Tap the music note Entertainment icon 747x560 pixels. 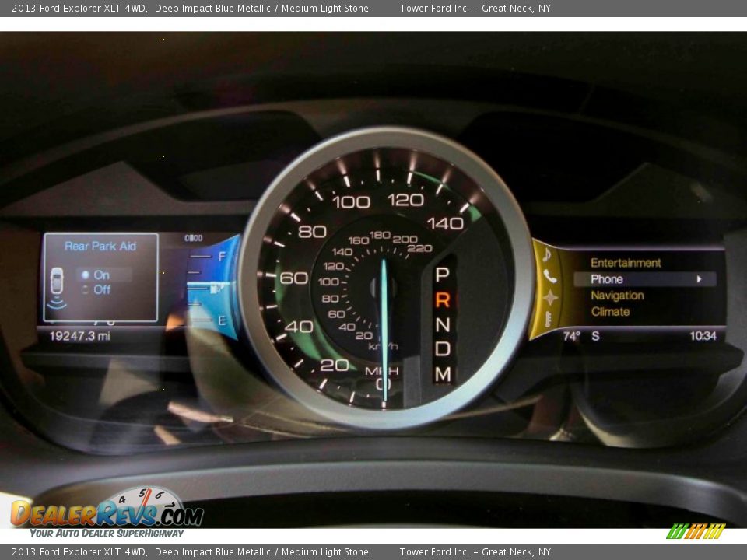[x=547, y=255]
